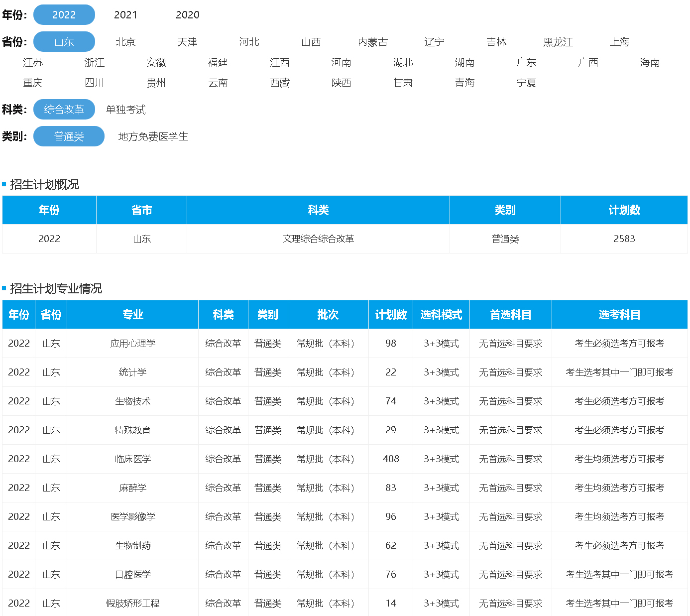
Task: Click plan number 98 for 应用心理学
Action: [x=391, y=344]
